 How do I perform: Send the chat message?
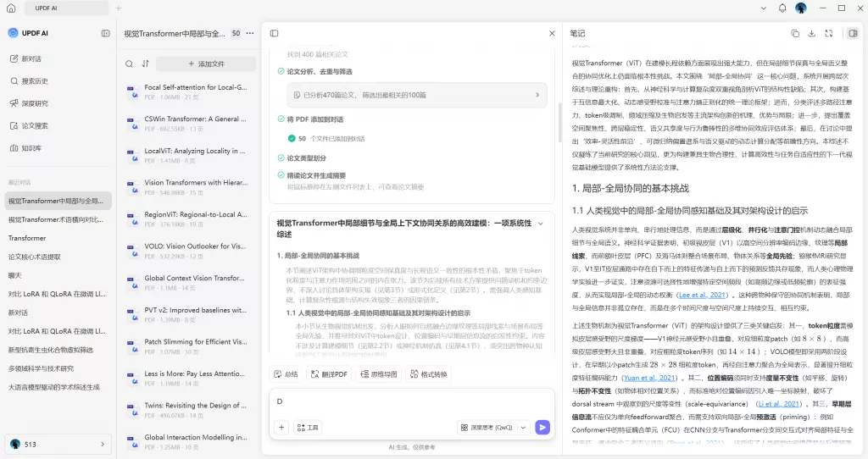pos(542,428)
